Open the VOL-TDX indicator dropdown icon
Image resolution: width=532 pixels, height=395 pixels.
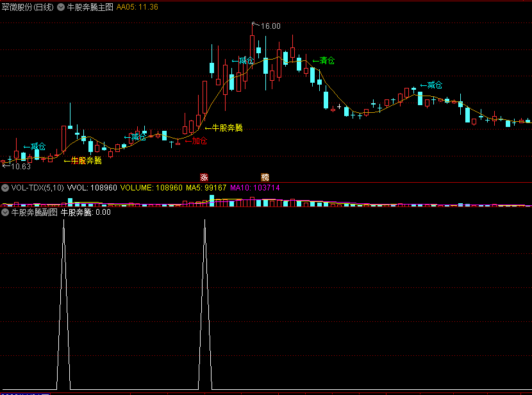click(5, 188)
